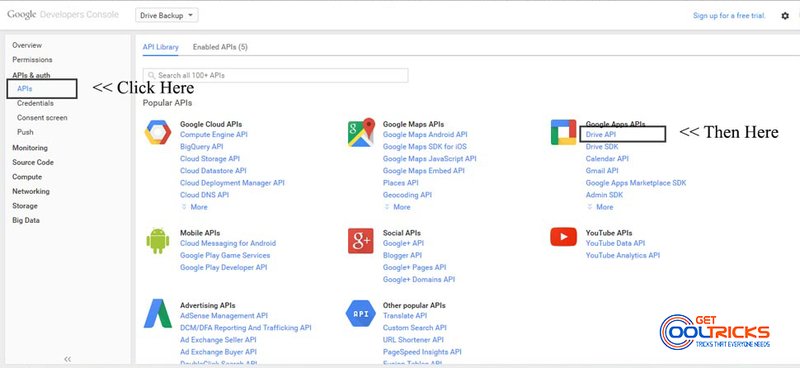Open the settings gear icon
This screenshot has height=368, width=800.
tap(785, 16)
